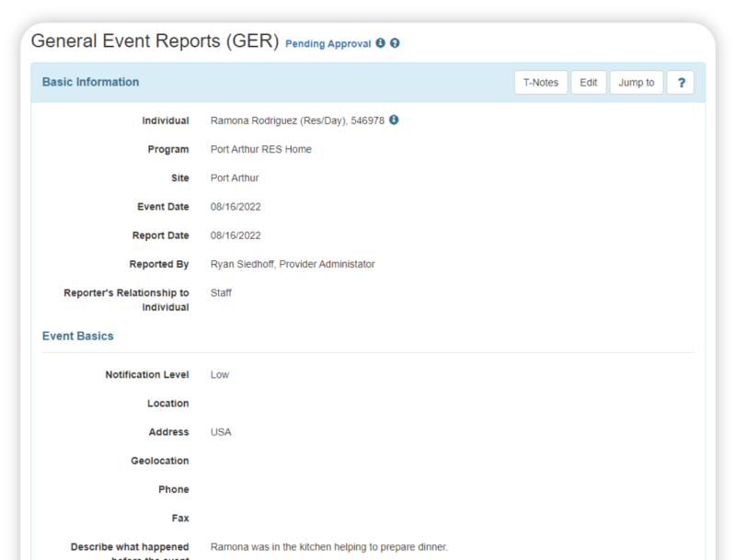This screenshot has height=560, width=736.
Task: Open the T-Notes panel
Action: pos(541,82)
